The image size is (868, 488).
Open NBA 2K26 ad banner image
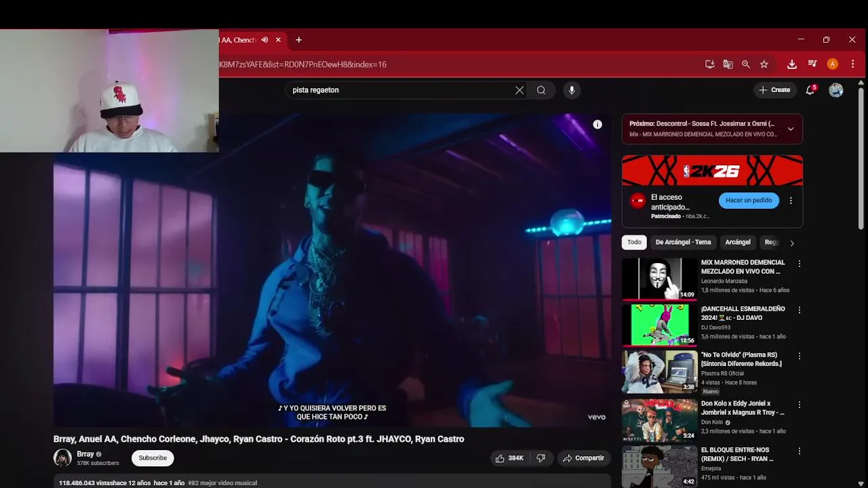(712, 170)
